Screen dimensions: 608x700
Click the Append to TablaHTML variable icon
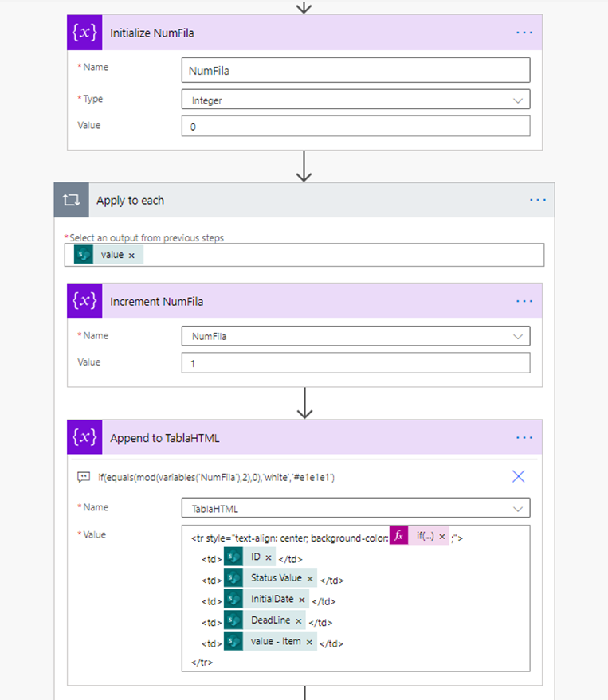pos(84,438)
